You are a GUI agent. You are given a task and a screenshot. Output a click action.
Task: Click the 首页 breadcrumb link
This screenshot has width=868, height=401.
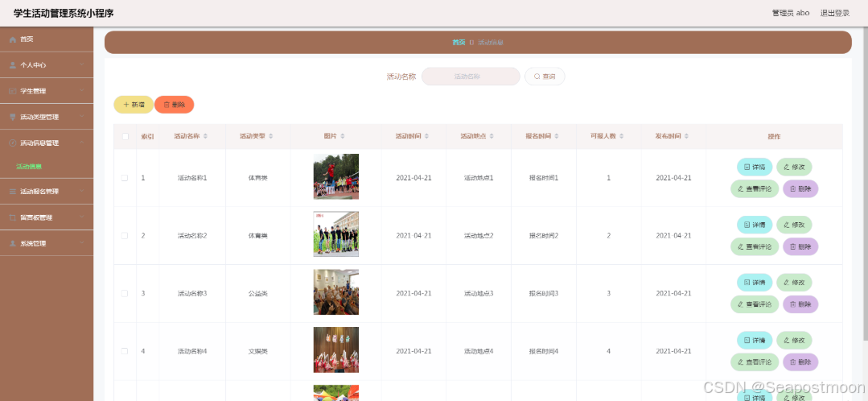coord(459,42)
